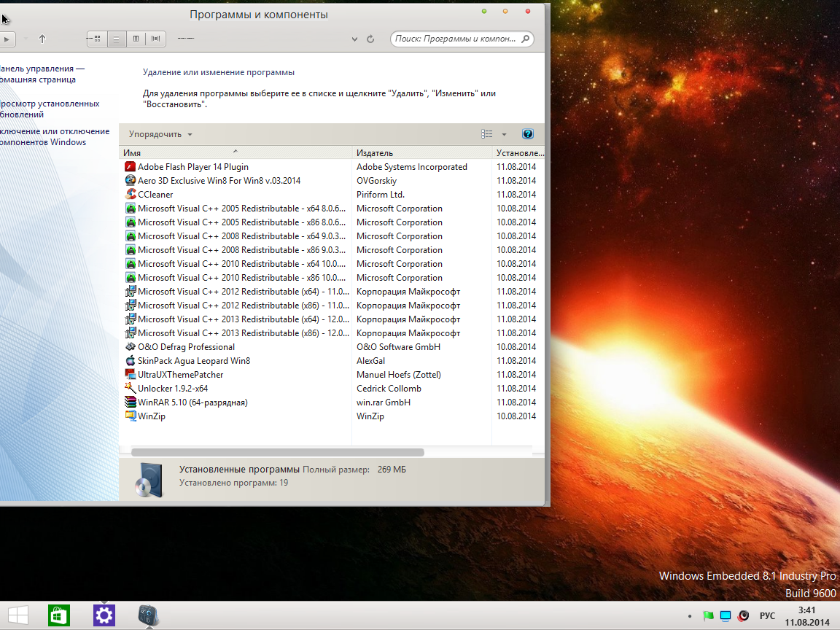Refresh the programs list

[370, 39]
